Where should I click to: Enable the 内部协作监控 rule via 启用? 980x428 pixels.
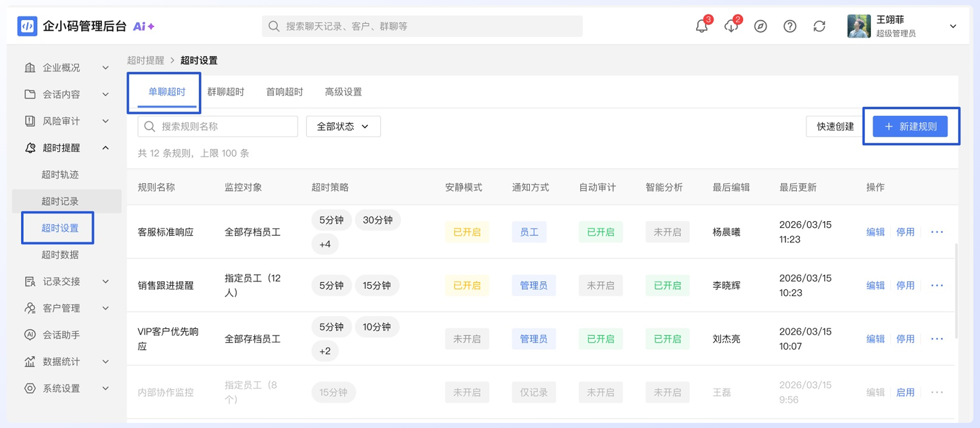905,392
